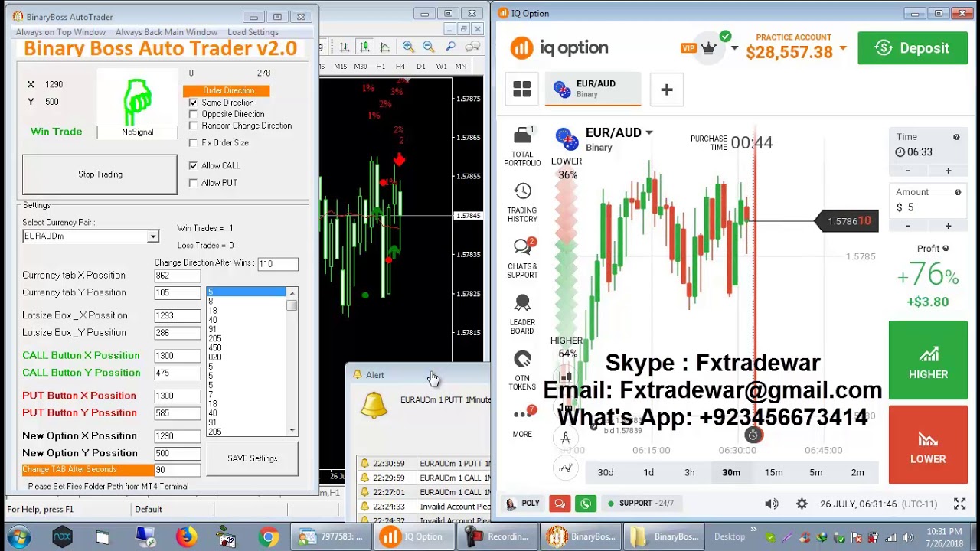980x551 pixels.
Task: Click the help icon next to Amount
Action: point(958,192)
